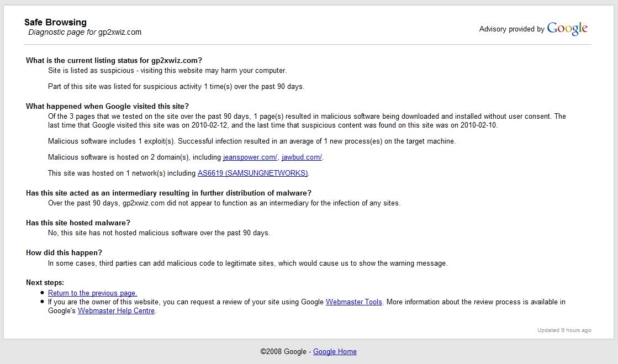Go to Google Home in the footer
The height and width of the screenshot is (364, 618).
335,351
